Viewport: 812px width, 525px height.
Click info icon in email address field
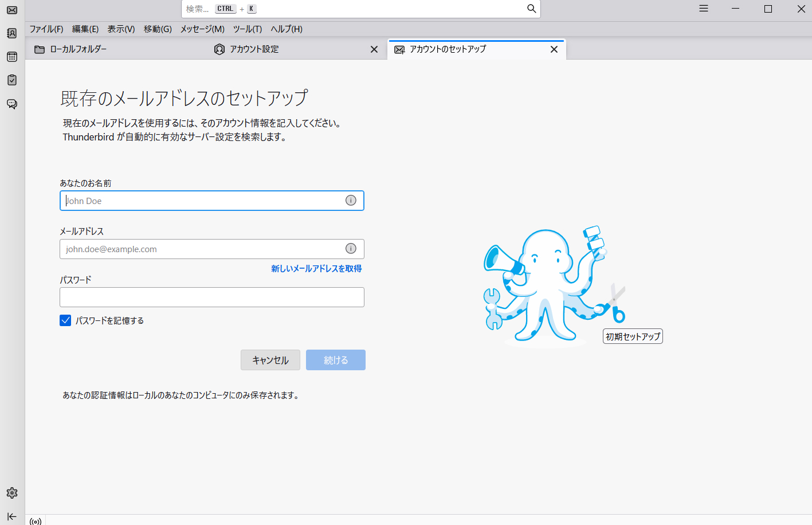click(351, 248)
